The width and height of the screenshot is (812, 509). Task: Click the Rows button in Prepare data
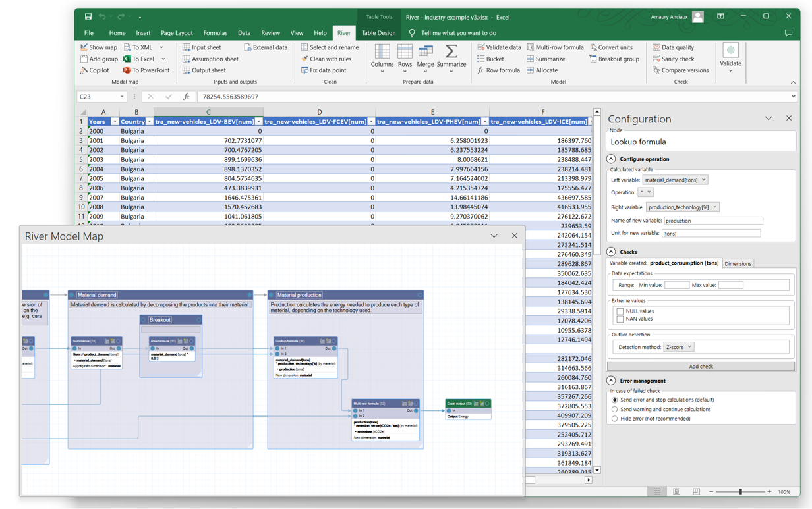click(405, 58)
